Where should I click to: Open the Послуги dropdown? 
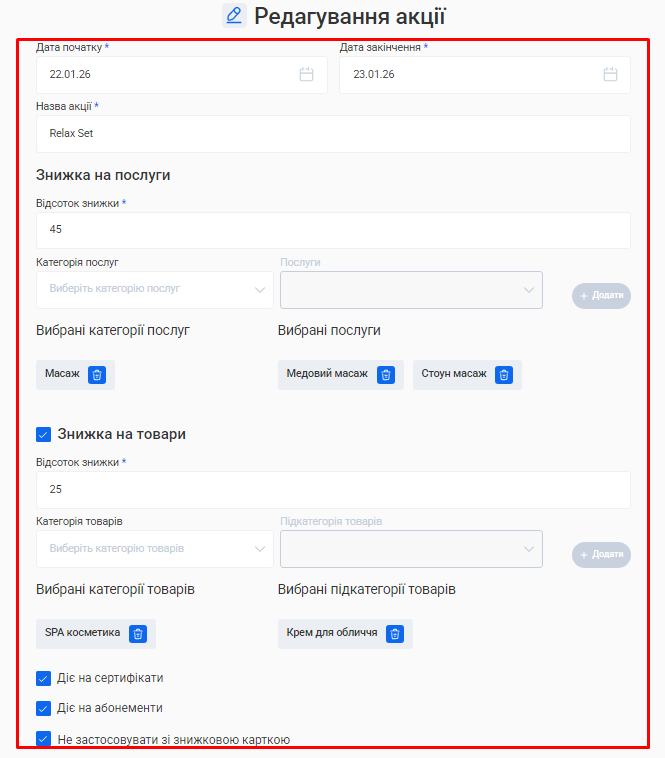click(x=411, y=290)
